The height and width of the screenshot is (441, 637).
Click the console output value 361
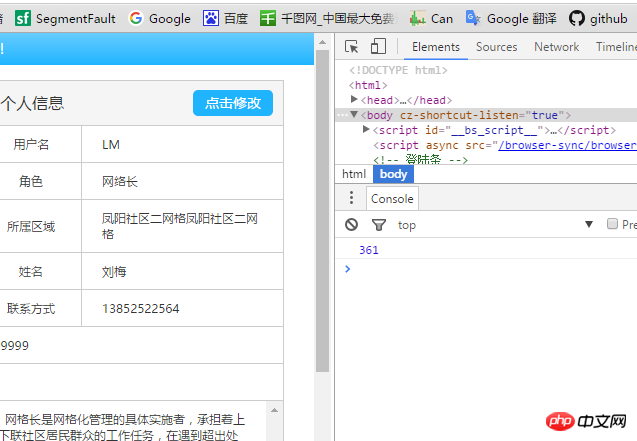point(368,250)
